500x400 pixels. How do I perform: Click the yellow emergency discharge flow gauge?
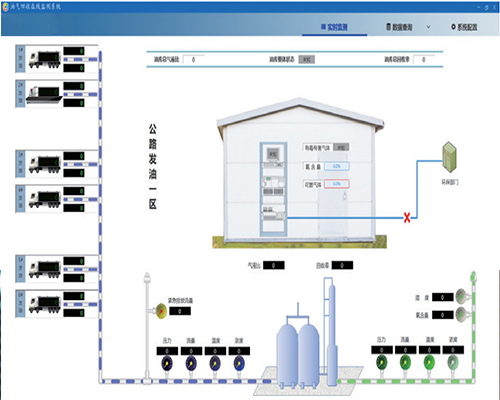click(x=161, y=311)
